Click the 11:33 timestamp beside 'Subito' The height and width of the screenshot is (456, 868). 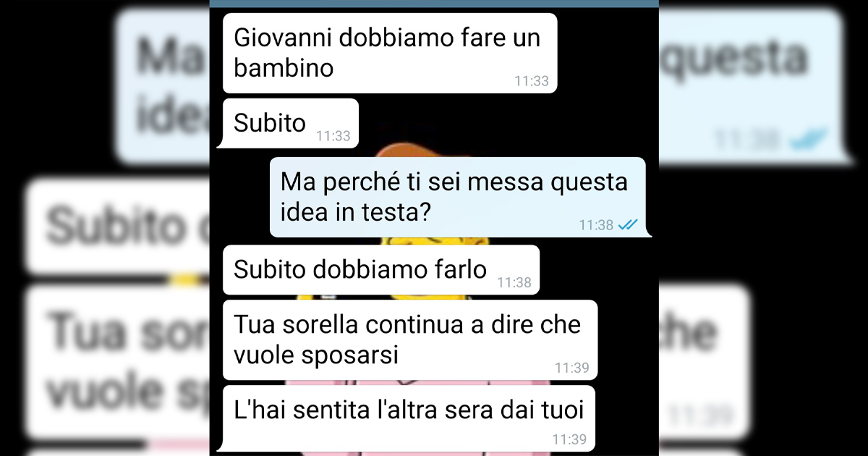(333, 136)
